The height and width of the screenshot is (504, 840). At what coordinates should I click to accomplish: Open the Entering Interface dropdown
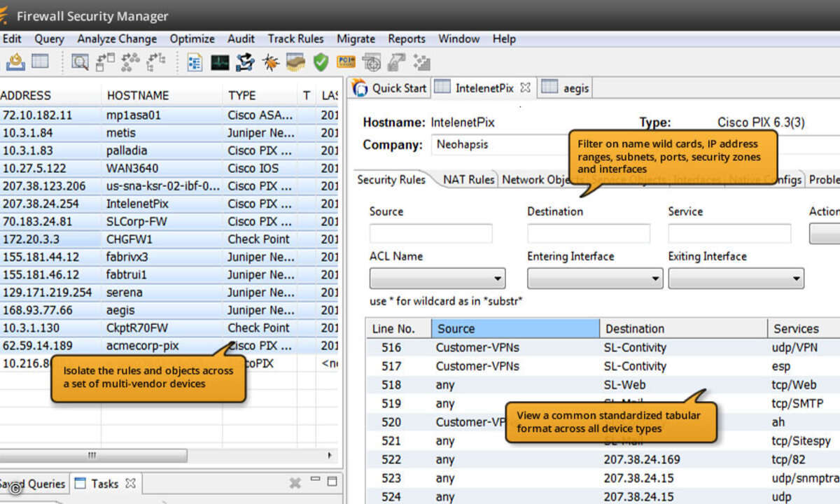595,279
